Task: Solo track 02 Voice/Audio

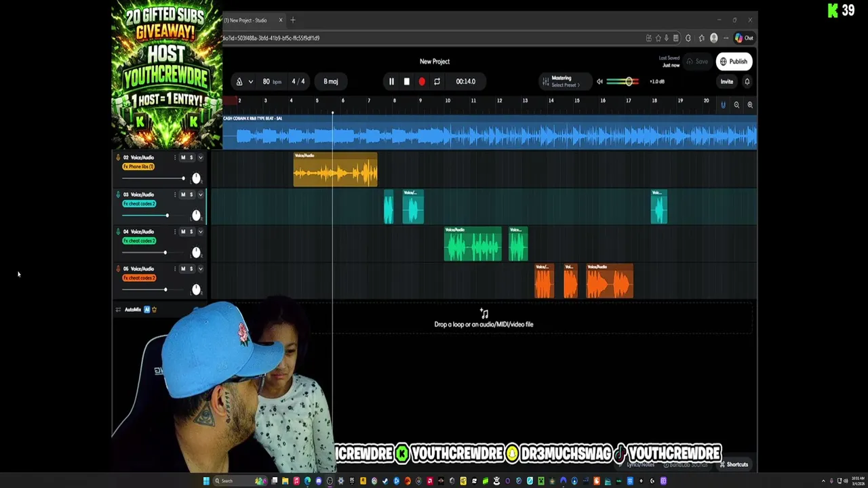Action: pyautogui.click(x=191, y=157)
